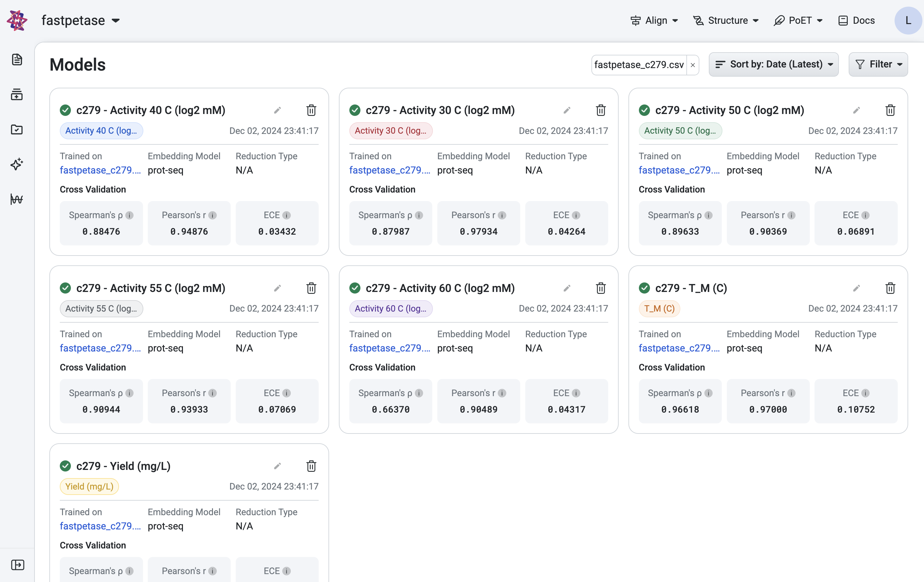
Task: Show Spearman's ρ info for Activity 40 C
Action: [x=130, y=215]
